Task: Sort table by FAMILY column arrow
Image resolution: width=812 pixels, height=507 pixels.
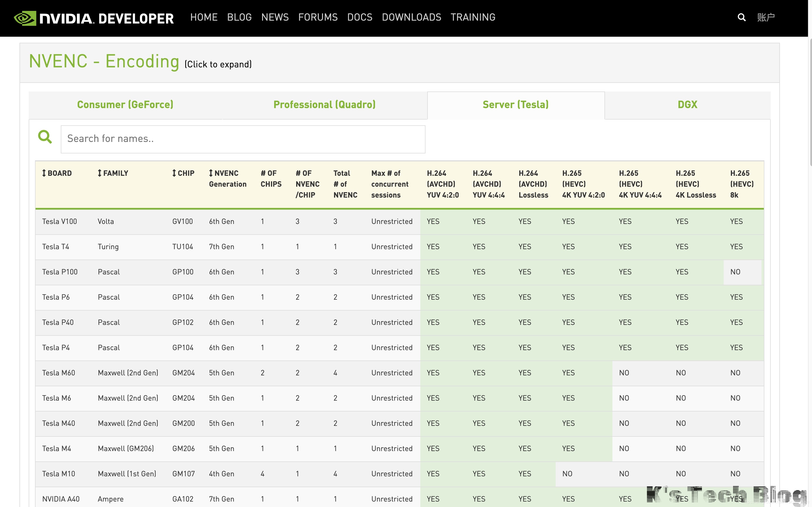Action: (x=99, y=173)
